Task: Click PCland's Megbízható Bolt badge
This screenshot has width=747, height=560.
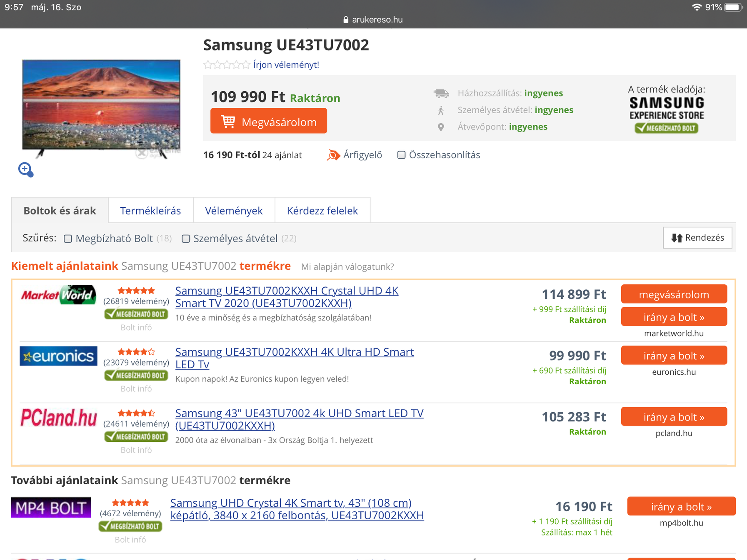Action: (136, 436)
